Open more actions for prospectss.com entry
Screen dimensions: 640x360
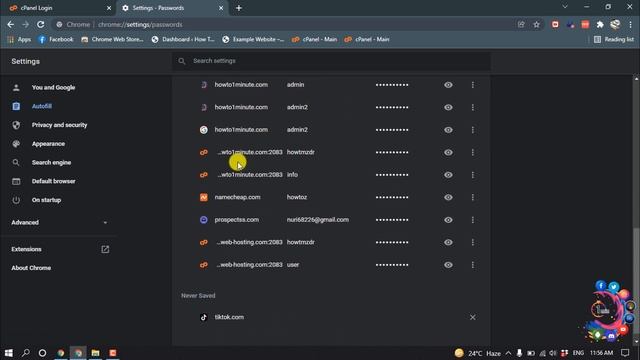[473, 220]
